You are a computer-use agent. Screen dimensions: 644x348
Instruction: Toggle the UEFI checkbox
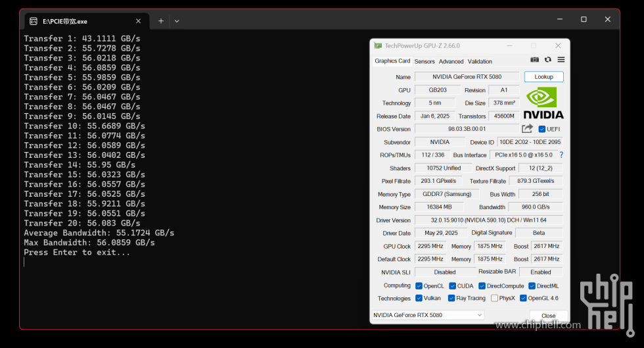coord(541,129)
